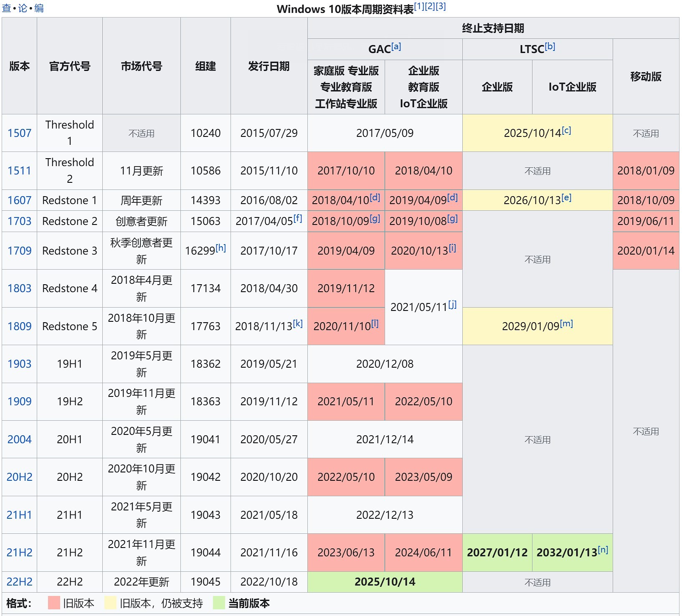Screen dimensions: 682x616
Task: Follow citation [2] in table title
Action: (x=430, y=7)
